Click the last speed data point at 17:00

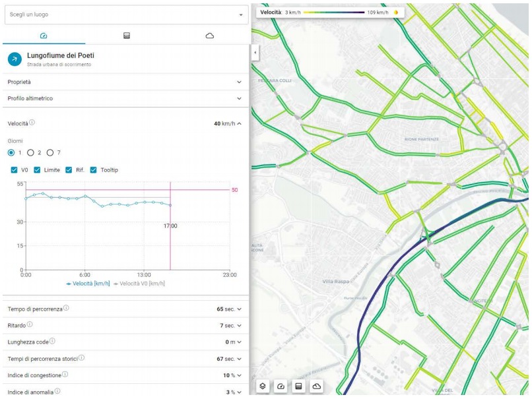coord(170,205)
